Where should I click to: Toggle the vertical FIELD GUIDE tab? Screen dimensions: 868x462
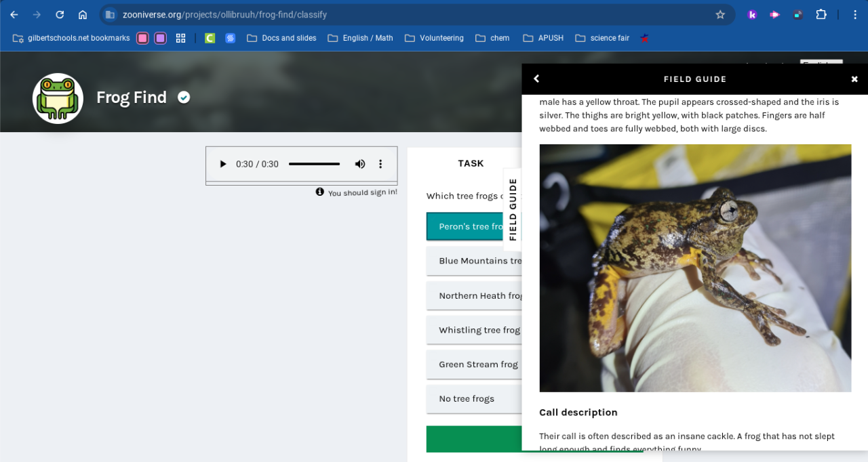click(513, 209)
